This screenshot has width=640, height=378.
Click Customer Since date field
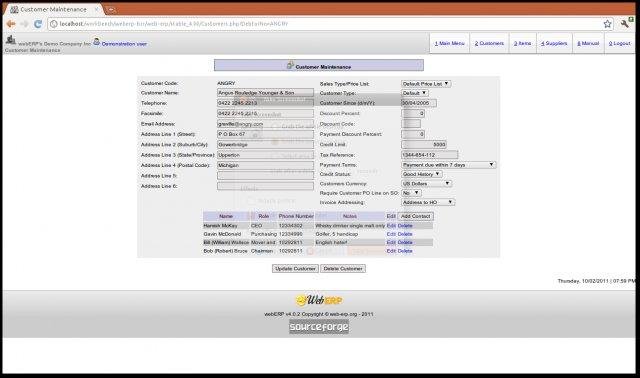tap(419, 103)
